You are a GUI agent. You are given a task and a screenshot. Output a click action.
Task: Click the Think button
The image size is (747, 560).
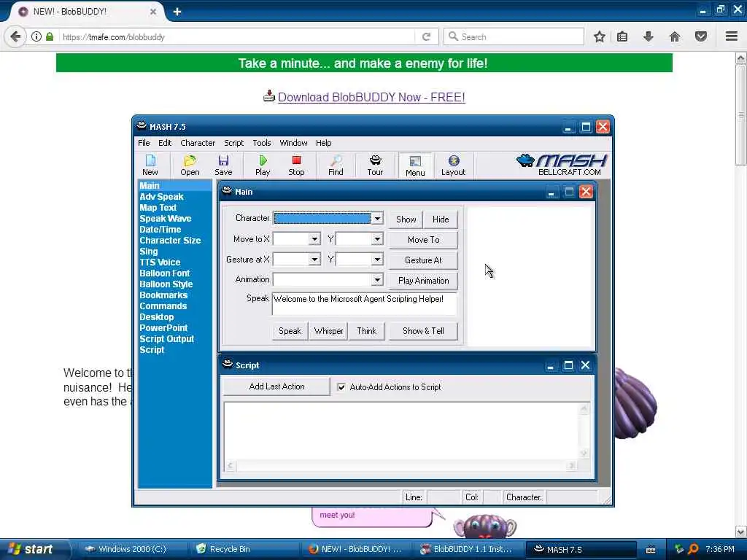point(367,331)
